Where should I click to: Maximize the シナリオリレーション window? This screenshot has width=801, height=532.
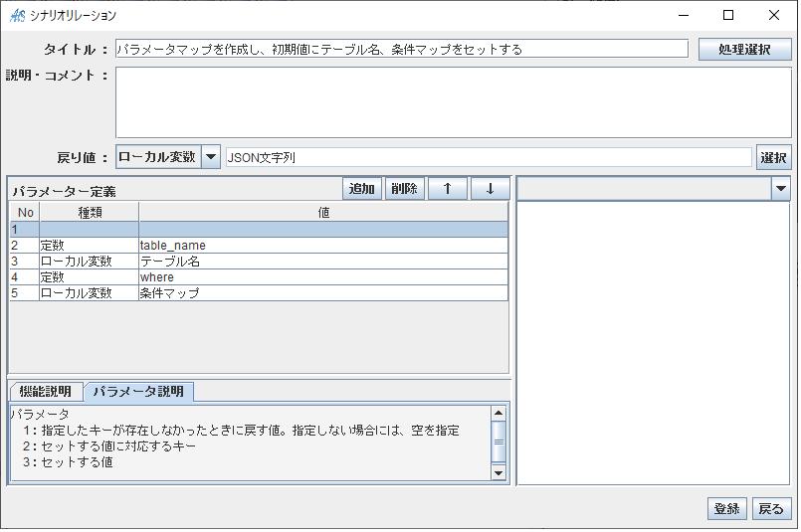(x=728, y=15)
